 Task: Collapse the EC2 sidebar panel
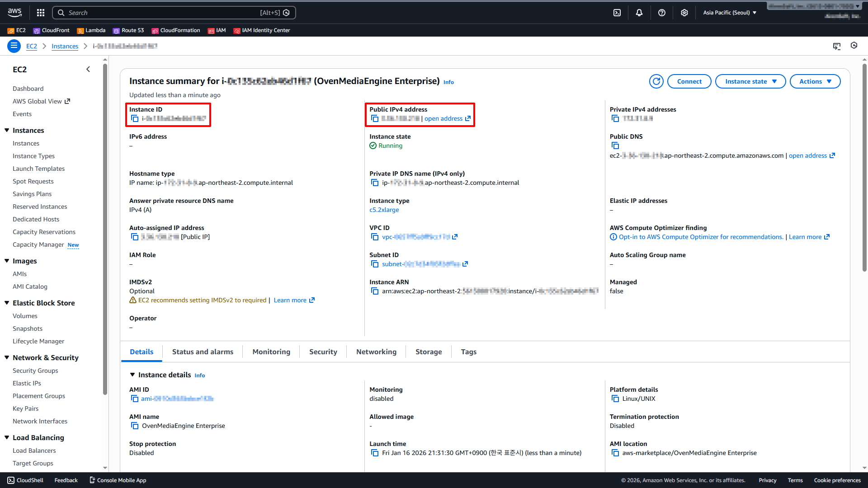(x=88, y=69)
